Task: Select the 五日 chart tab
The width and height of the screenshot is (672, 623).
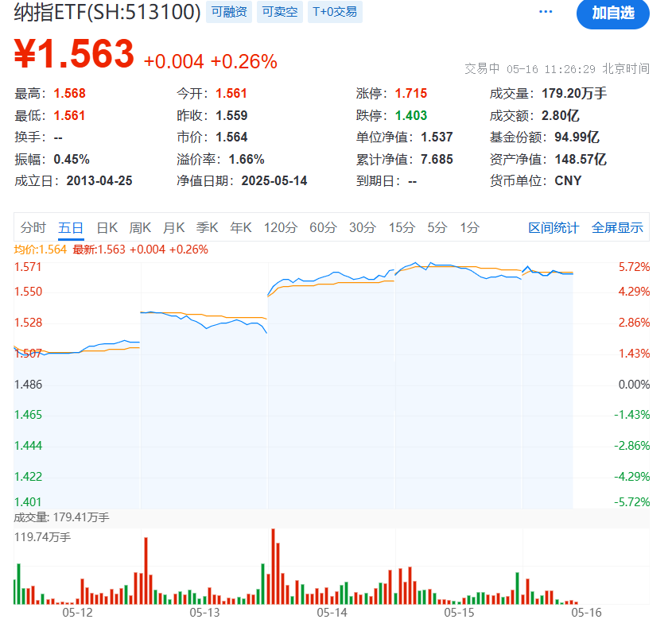Action: (x=71, y=227)
